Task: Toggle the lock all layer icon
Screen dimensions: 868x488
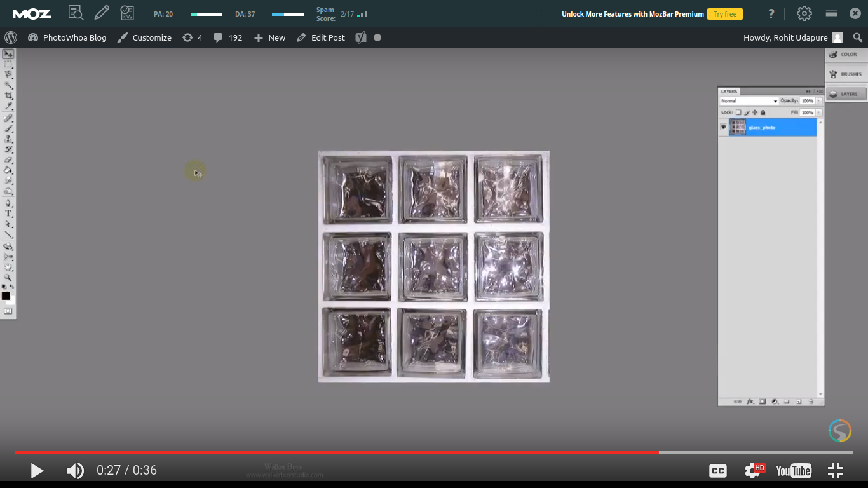Action: (x=763, y=112)
